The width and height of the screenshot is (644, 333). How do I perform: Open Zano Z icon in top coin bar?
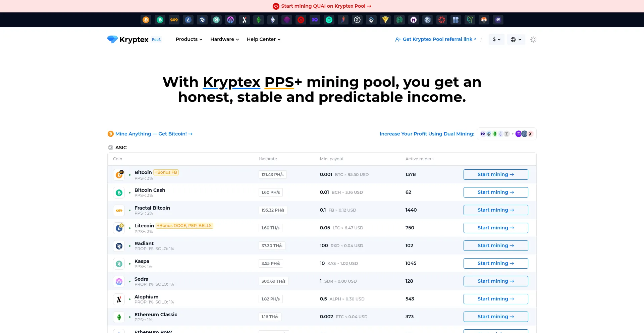(x=498, y=20)
